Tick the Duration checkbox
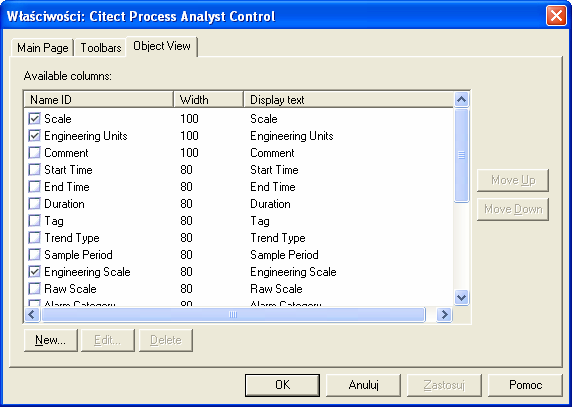The width and height of the screenshot is (573, 407). [34, 204]
